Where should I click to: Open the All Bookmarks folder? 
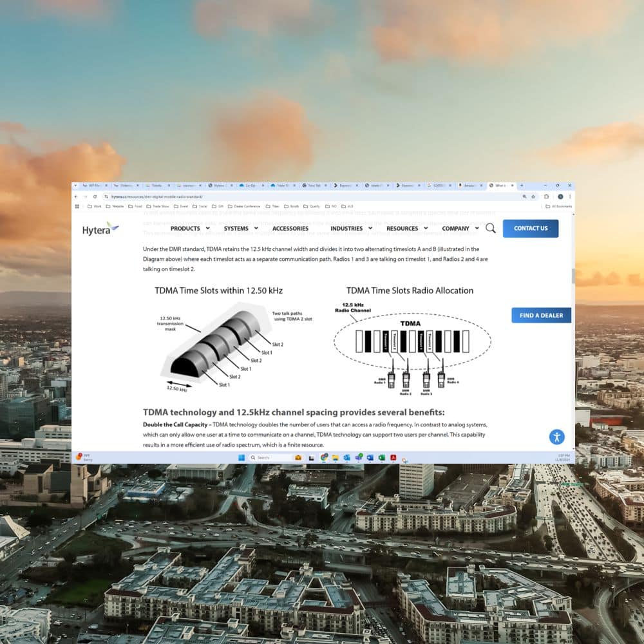click(558, 206)
